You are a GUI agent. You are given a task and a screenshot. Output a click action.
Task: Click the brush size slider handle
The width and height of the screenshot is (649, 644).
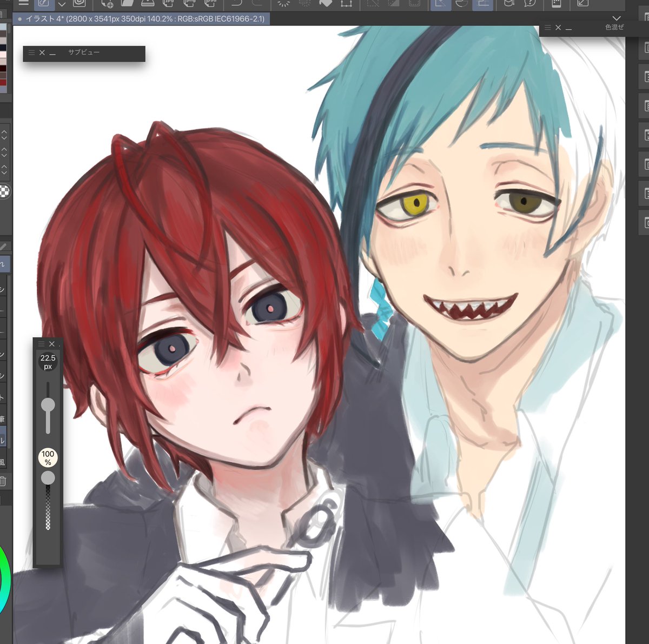tap(48, 404)
